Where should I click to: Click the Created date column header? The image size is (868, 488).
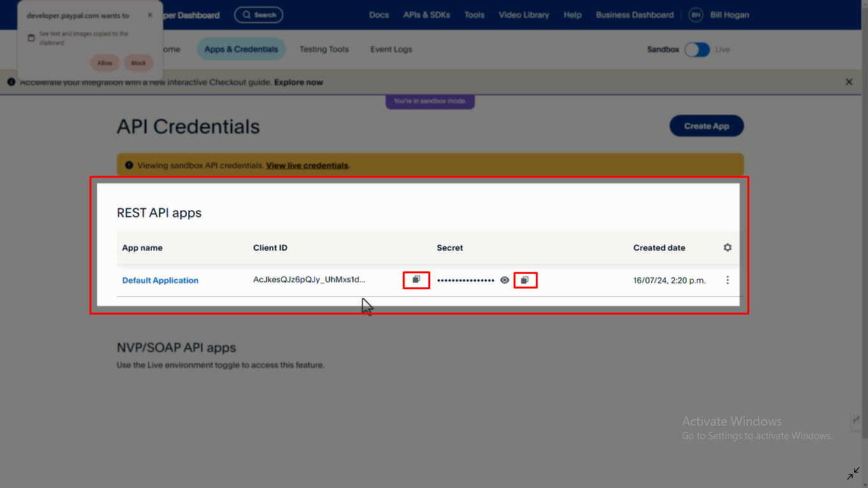(659, 247)
